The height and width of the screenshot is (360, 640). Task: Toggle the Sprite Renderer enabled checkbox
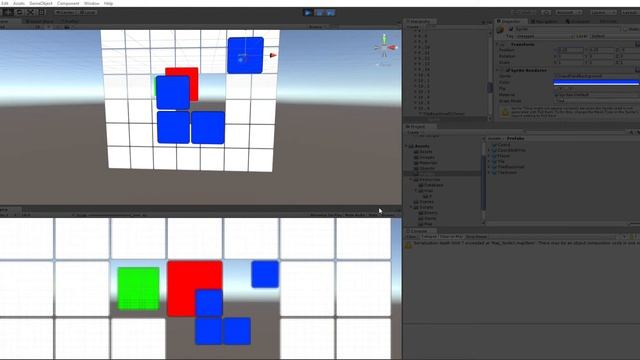[508, 70]
